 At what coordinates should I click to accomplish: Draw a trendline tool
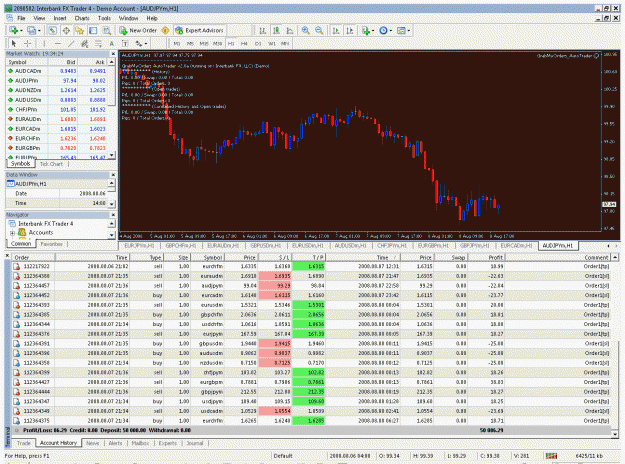pyautogui.click(x=71, y=43)
